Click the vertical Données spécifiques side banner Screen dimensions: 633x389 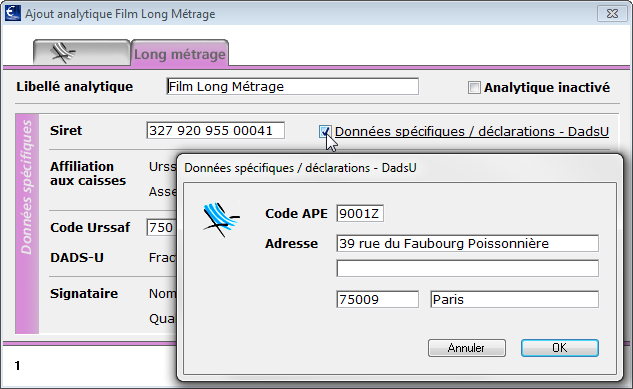27,224
